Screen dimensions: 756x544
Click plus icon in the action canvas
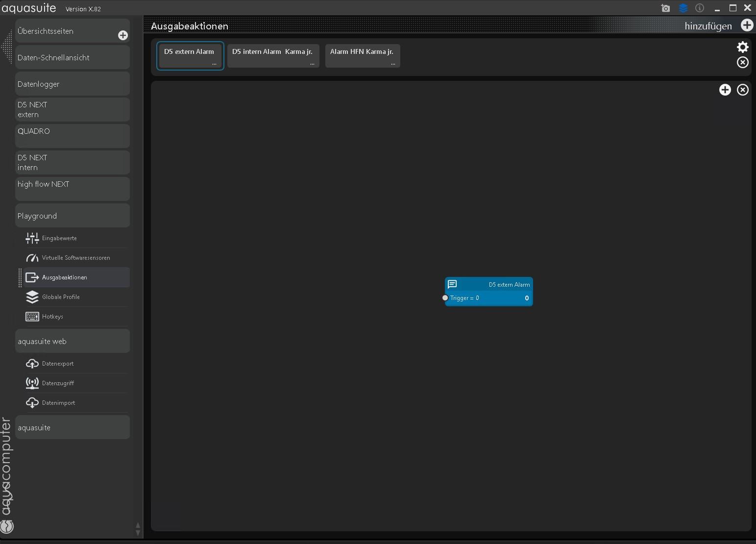[x=725, y=90]
